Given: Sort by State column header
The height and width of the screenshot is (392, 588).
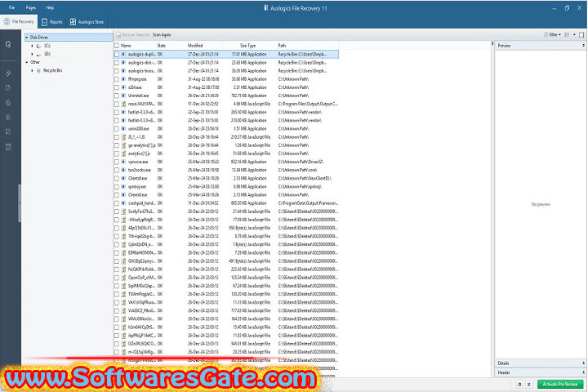Looking at the screenshot, I should pos(161,46).
